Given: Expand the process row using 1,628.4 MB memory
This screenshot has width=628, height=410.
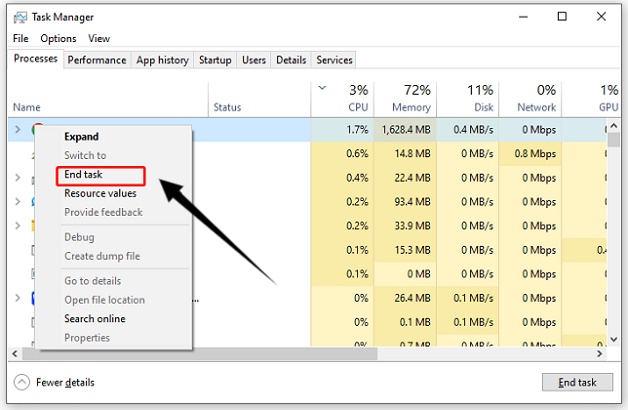Looking at the screenshot, I should [18, 129].
